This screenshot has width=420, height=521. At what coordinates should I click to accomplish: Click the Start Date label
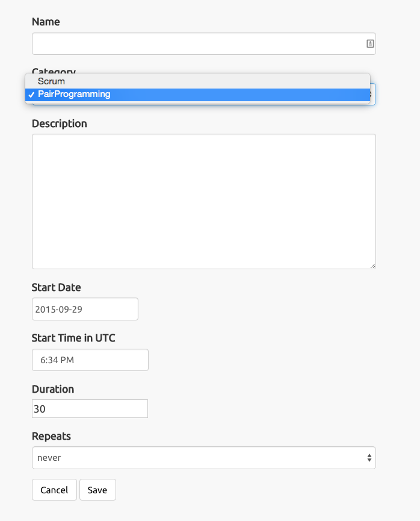pyautogui.click(x=56, y=287)
